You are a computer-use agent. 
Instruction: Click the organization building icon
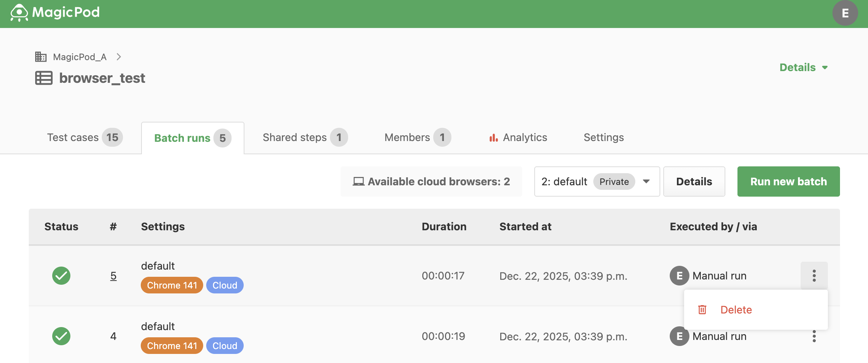(41, 57)
